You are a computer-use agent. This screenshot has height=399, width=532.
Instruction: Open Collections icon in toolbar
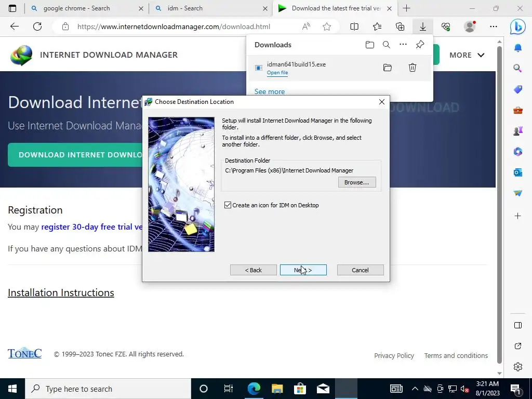pos(400,26)
